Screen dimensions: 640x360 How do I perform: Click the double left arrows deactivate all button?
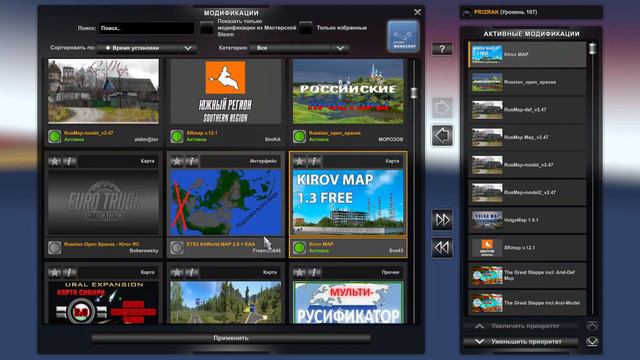point(442,248)
